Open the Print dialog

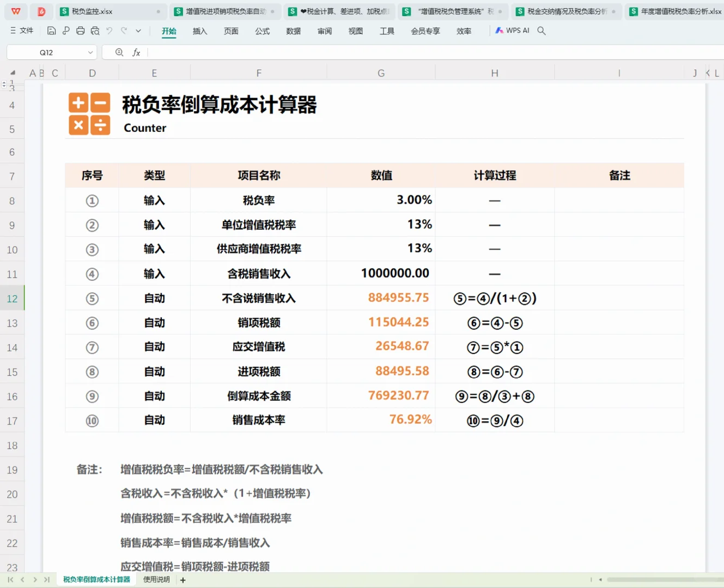tap(81, 30)
